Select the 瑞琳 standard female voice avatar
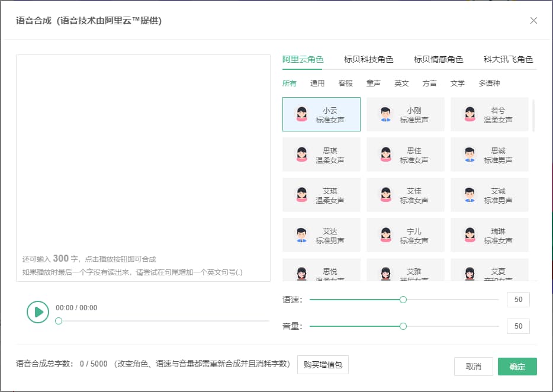This screenshot has width=553, height=392. point(470,235)
